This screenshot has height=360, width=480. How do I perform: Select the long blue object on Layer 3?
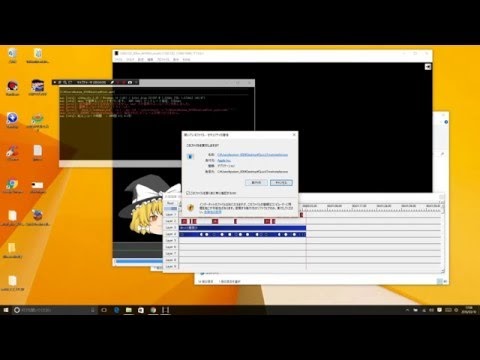[x=242, y=228]
